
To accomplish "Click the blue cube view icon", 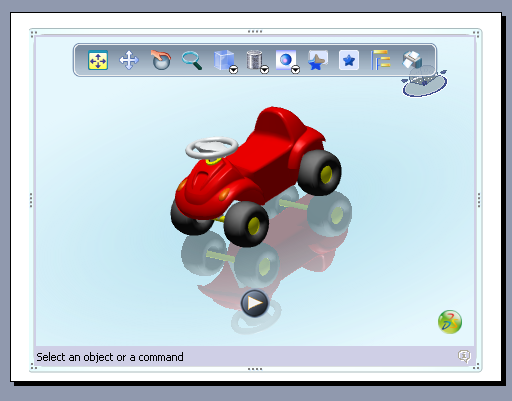I will click(x=223, y=60).
